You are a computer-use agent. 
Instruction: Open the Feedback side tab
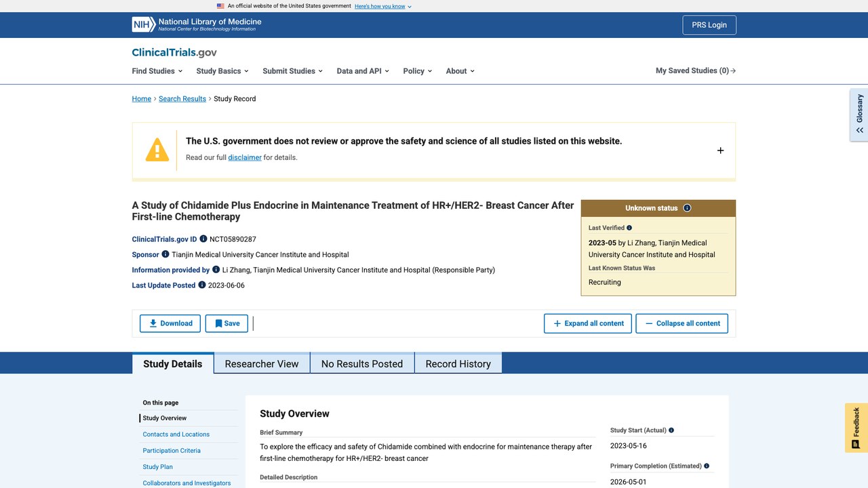click(856, 428)
